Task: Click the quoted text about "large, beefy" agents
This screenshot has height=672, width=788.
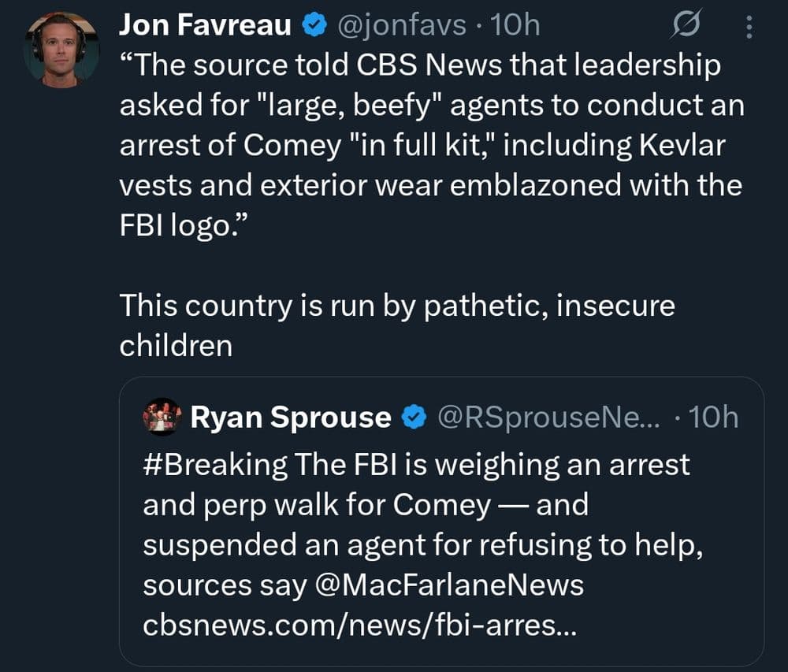Action: click(431, 105)
